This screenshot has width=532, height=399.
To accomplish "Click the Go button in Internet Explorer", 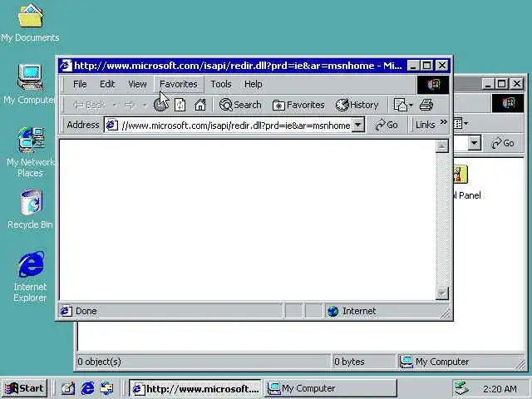I will coord(387,126).
